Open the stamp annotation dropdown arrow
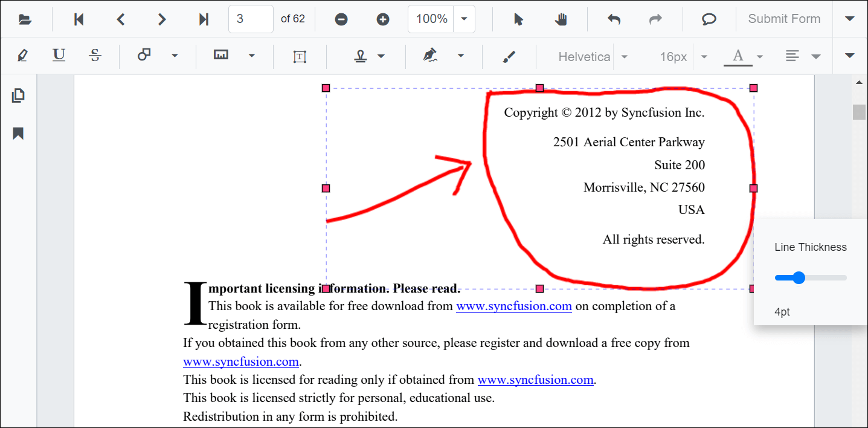Screen dimensions: 868x428 point(381,56)
